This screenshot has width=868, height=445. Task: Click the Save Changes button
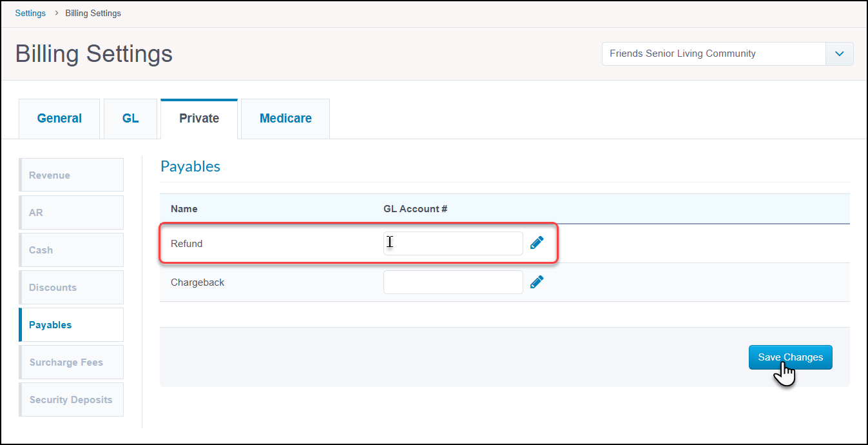tap(791, 357)
